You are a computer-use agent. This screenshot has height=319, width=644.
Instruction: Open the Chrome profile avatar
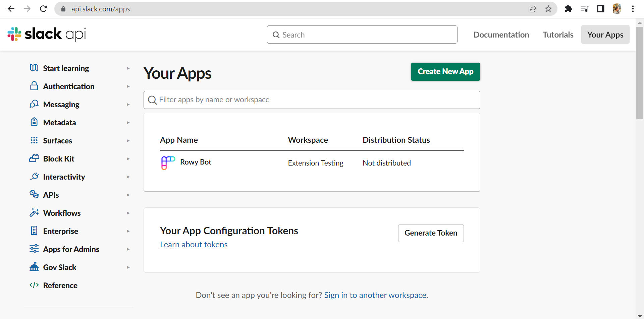pyautogui.click(x=617, y=9)
